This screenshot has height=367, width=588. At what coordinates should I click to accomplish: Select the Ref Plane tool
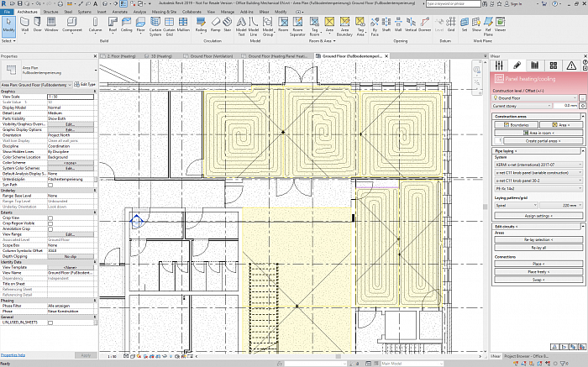(488, 27)
